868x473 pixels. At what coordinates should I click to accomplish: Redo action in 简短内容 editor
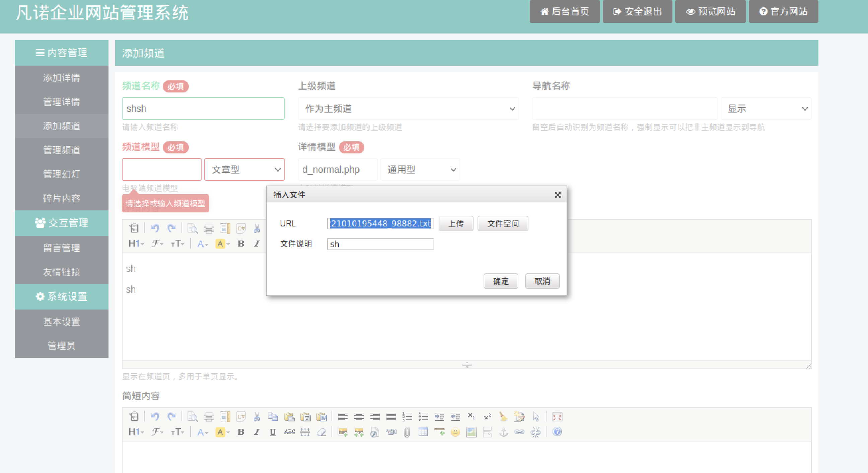(x=171, y=417)
